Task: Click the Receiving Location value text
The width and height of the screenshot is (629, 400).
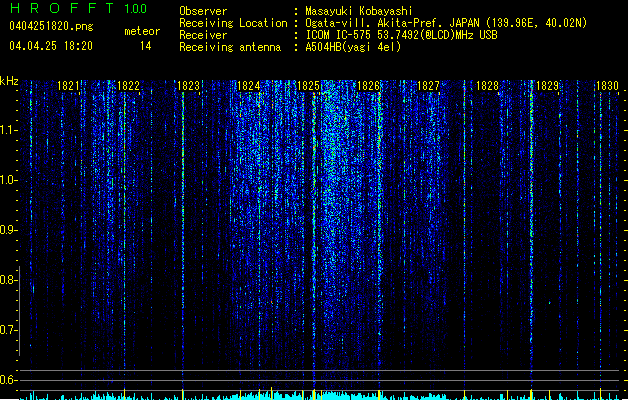Action: 446,23
